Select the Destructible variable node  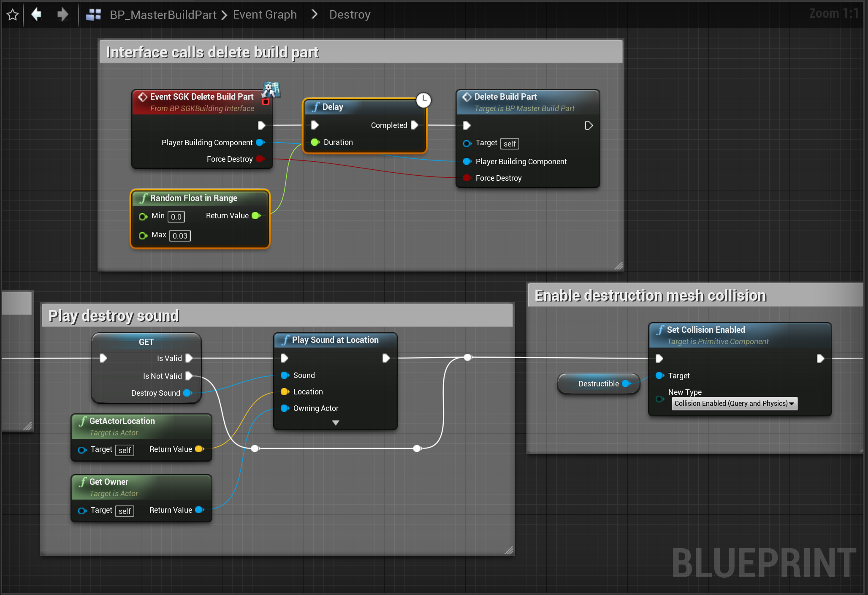tap(598, 383)
